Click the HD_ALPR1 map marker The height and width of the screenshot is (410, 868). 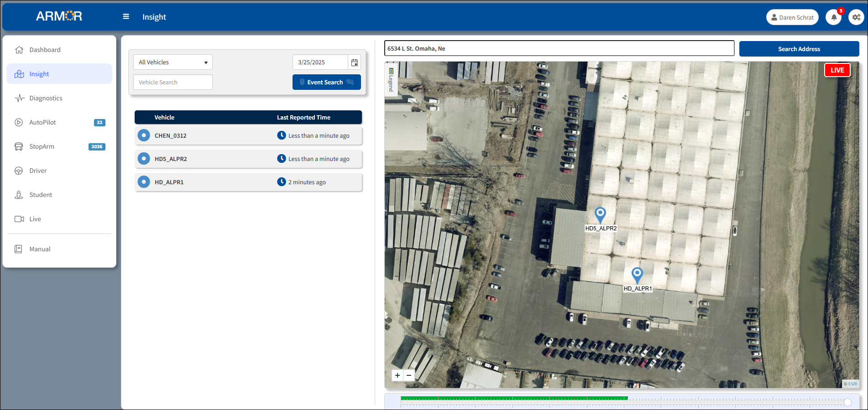point(637,274)
